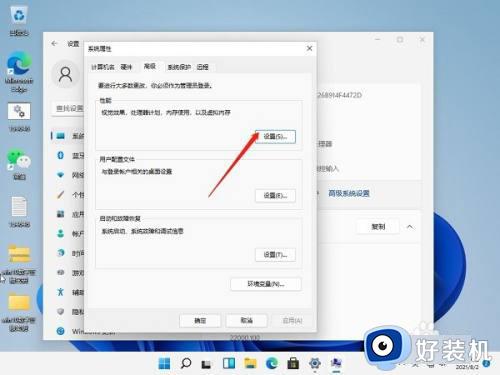Select the Time & language icon in sidebar

pos(60,253)
